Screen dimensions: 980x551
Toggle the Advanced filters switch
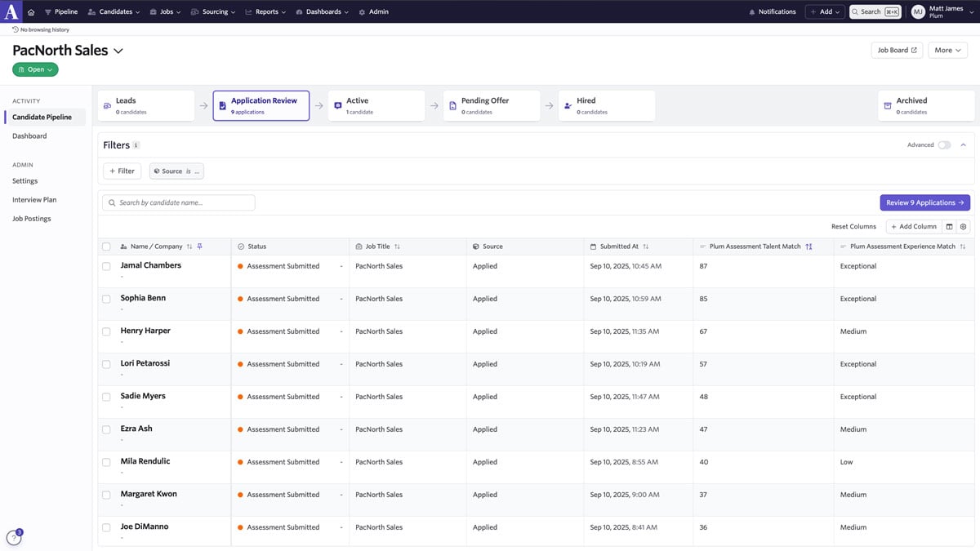pyautogui.click(x=944, y=145)
